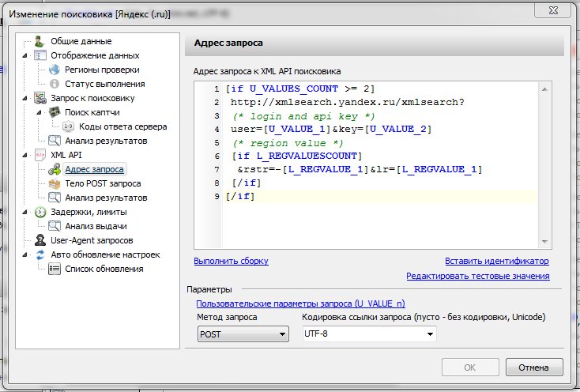Collapse the Отображение данных tree node
This screenshot has height=392, width=580.
26,56
